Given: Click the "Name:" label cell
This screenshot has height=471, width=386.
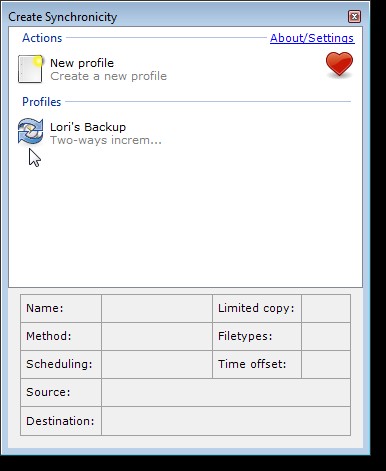Looking at the screenshot, I should tap(61, 308).
